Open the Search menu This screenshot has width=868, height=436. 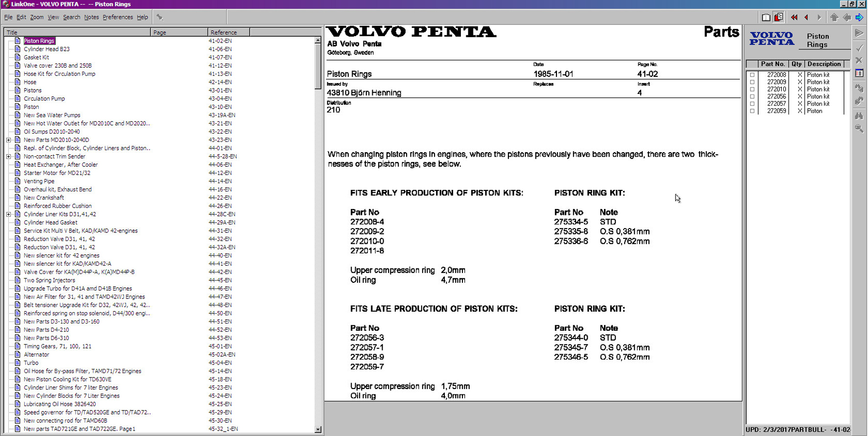72,17
